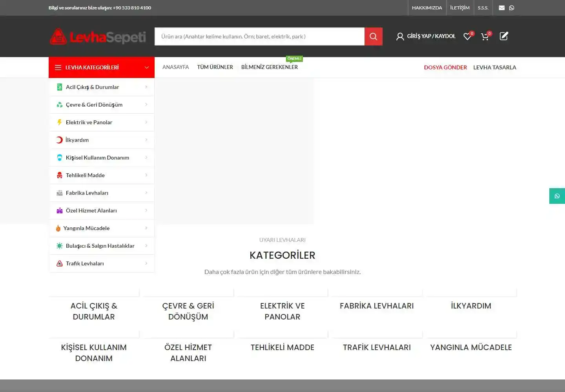Expand the Trafik Levhaları submenu arrow
This screenshot has height=392, width=565.
pyautogui.click(x=146, y=263)
